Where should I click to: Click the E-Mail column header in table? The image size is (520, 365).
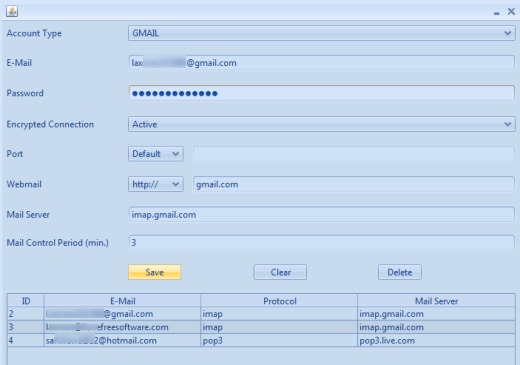coord(122,301)
